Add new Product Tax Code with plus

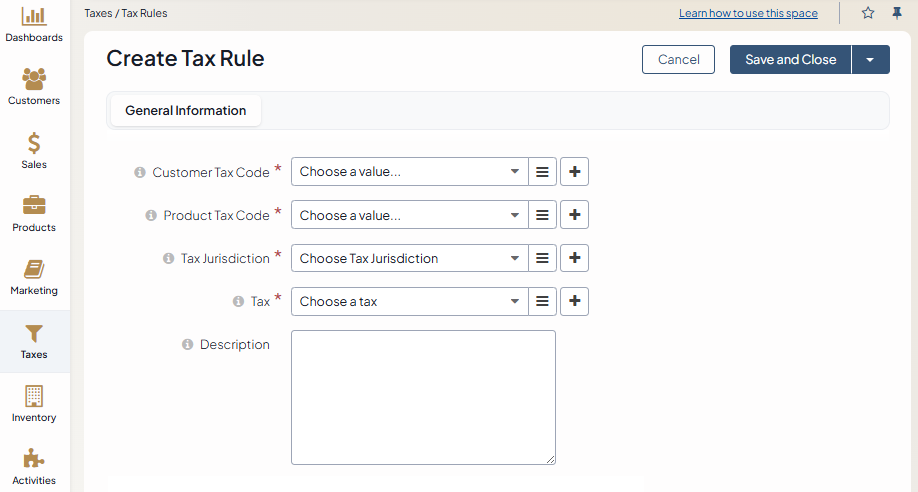tap(574, 215)
